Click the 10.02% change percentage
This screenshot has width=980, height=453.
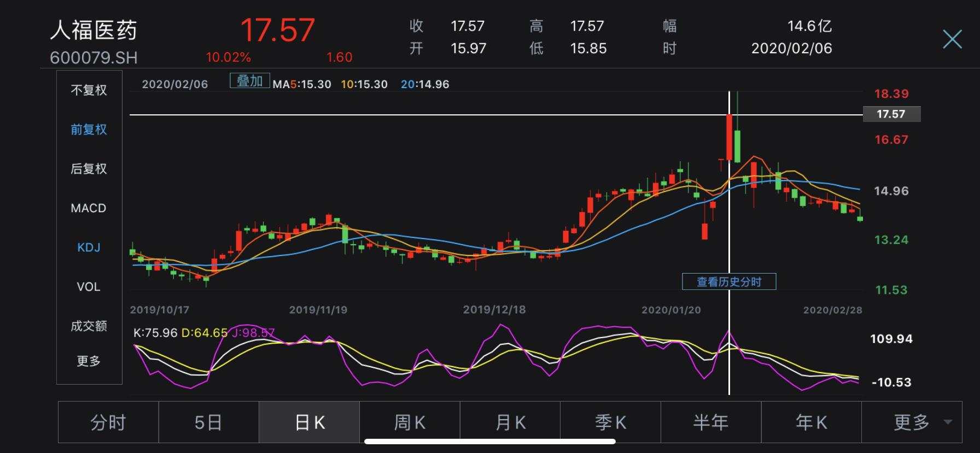tap(228, 57)
